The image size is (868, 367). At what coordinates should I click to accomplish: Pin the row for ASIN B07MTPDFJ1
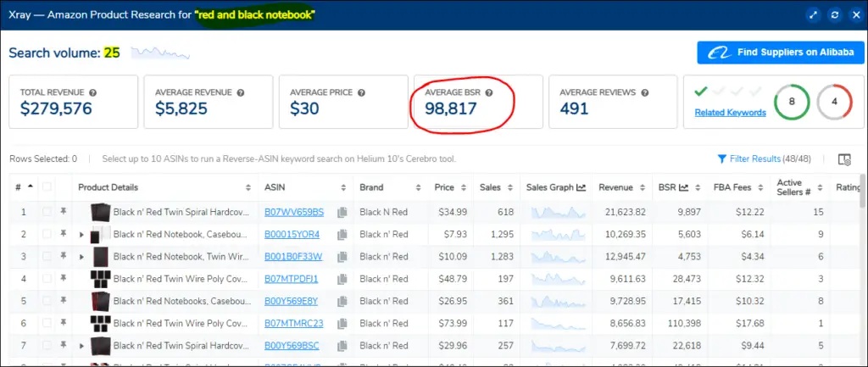[x=63, y=279]
